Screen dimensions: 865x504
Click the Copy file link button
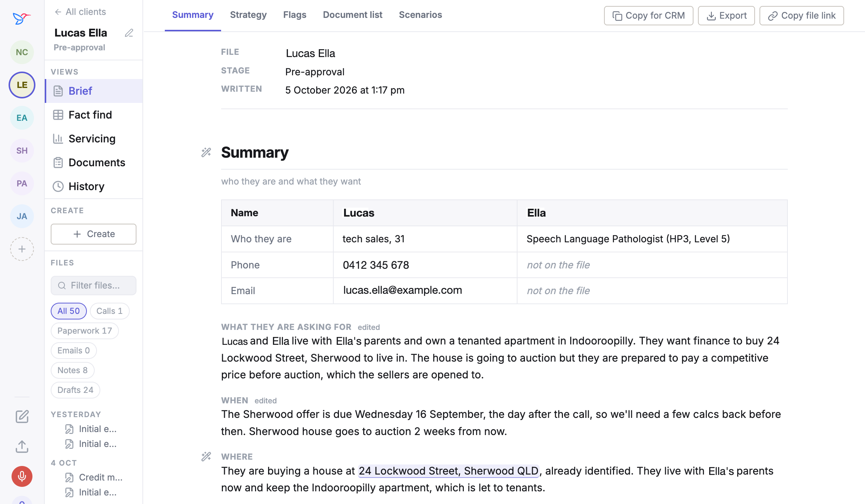pyautogui.click(x=802, y=16)
